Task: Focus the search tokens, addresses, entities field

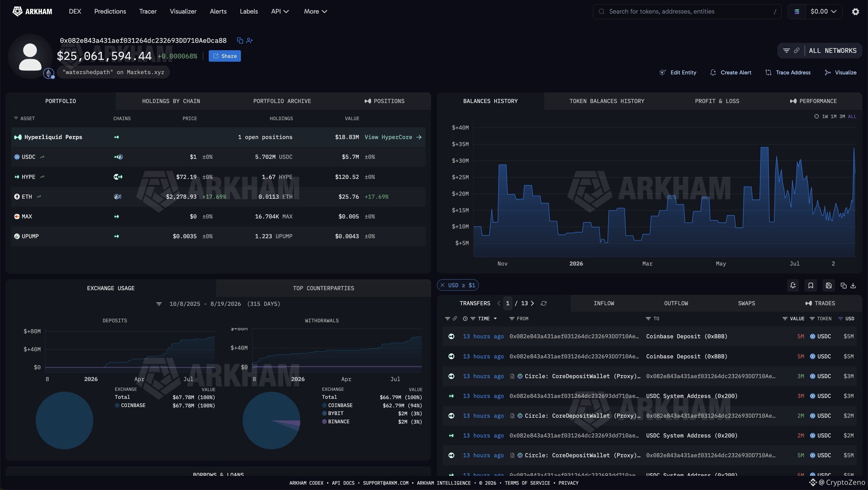Action: tap(687, 12)
